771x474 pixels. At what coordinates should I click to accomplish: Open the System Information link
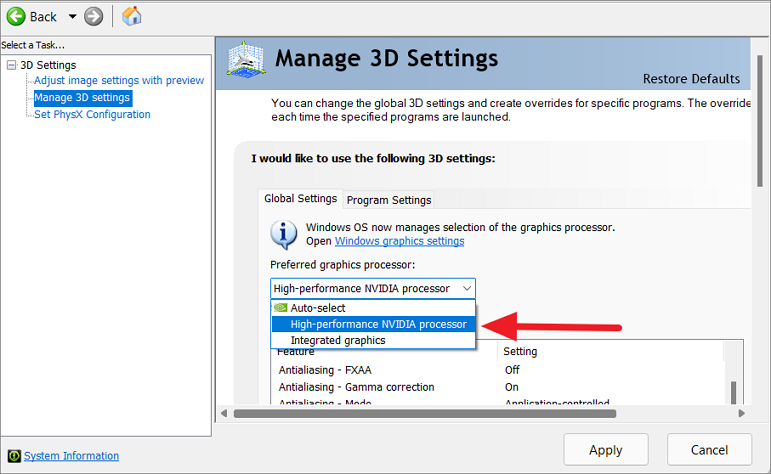coord(71,456)
